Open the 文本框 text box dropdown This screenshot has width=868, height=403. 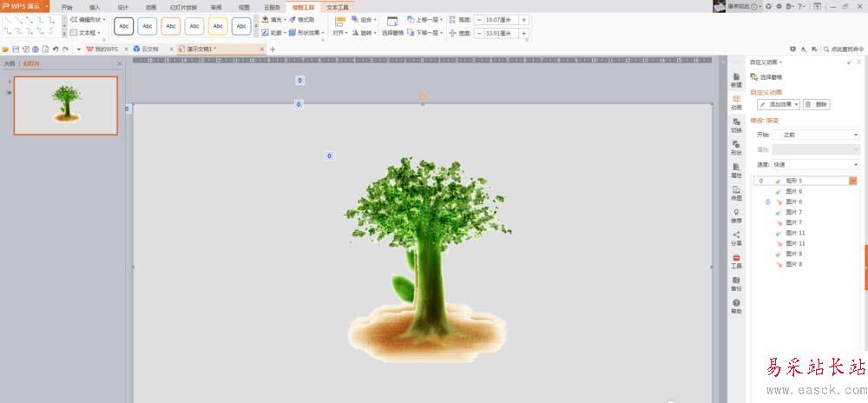[x=85, y=33]
